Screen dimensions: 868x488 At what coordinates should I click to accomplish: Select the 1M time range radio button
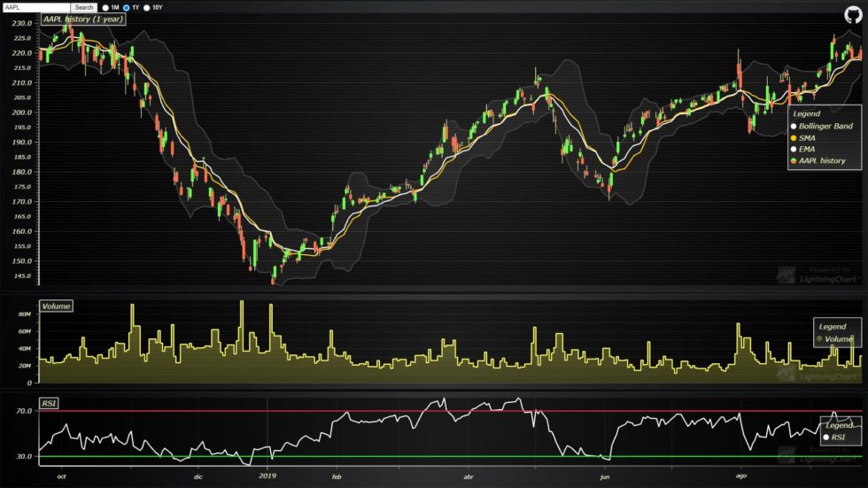[x=105, y=7]
